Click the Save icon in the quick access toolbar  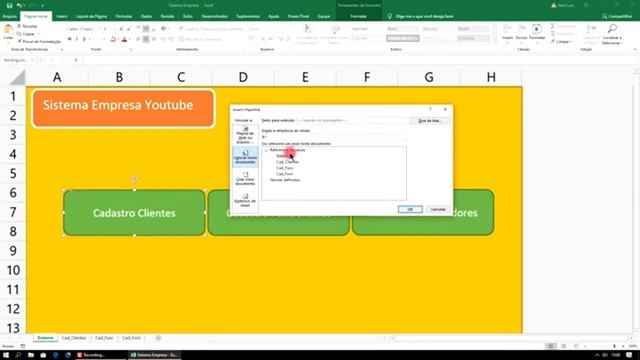pyautogui.click(x=9, y=5)
